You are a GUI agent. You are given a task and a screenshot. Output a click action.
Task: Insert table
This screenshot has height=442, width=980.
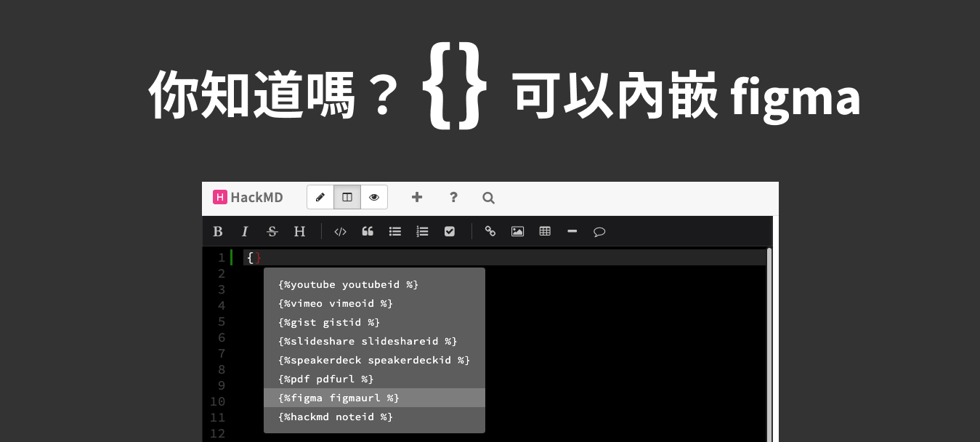coord(545,232)
